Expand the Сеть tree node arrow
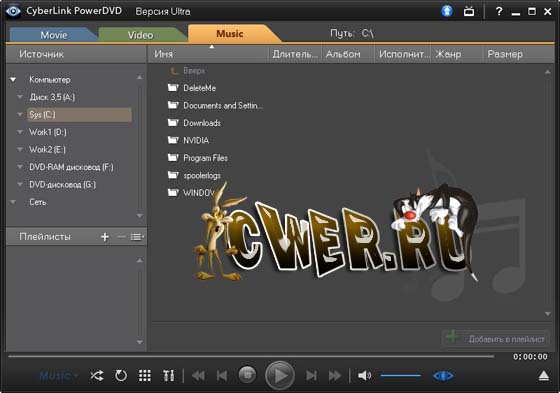This screenshot has width=560, height=393. pos(13,202)
